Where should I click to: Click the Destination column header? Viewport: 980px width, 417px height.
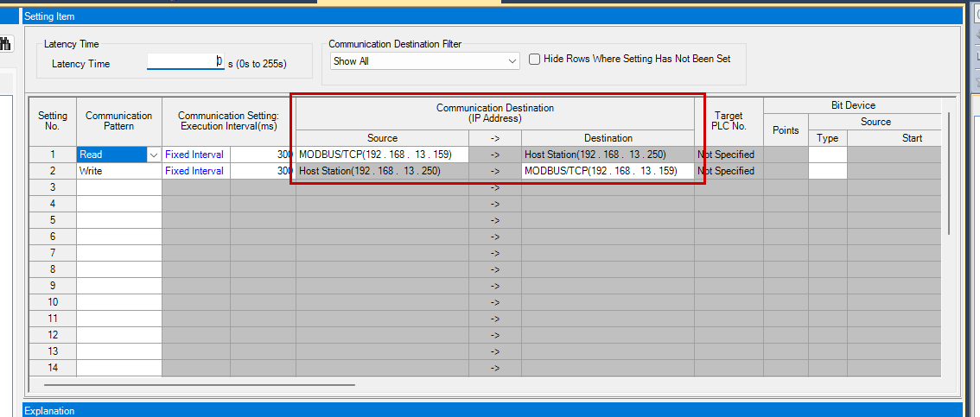tap(608, 138)
